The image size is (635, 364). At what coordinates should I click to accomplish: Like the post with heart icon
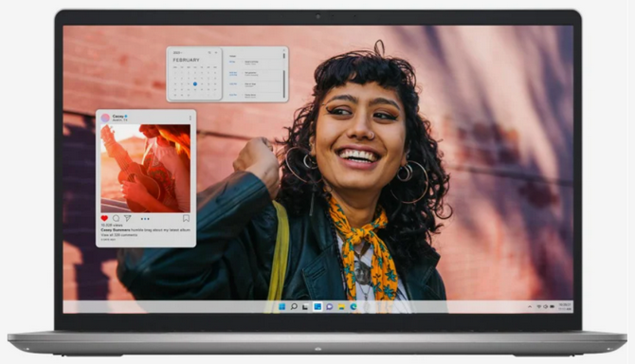point(104,218)
